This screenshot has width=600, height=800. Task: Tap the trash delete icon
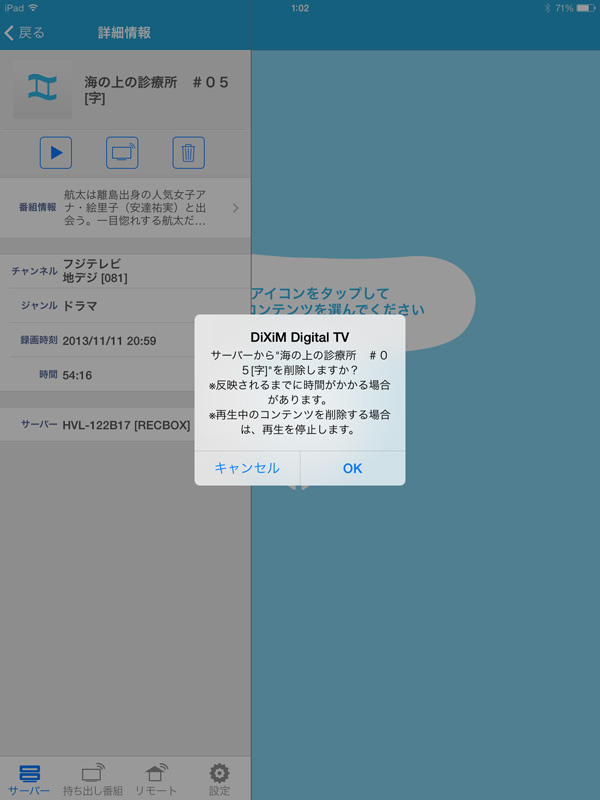[x=188, y=153]
